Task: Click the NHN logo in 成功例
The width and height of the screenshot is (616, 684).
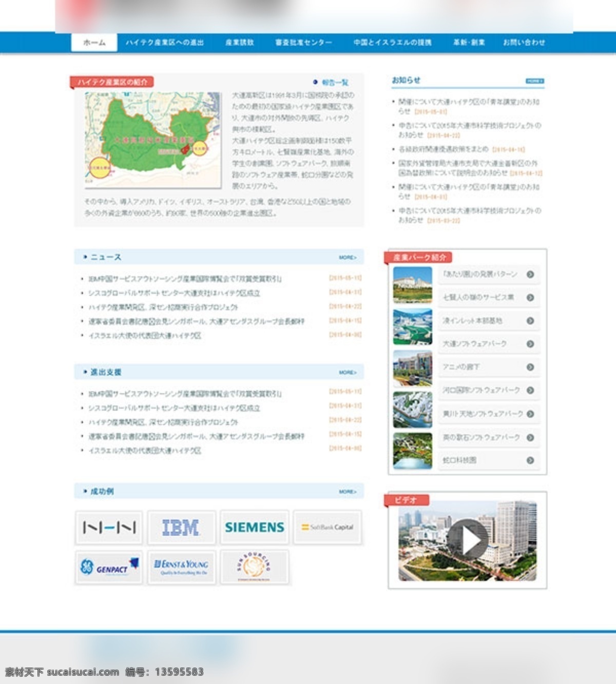Action: click(109, 527)
